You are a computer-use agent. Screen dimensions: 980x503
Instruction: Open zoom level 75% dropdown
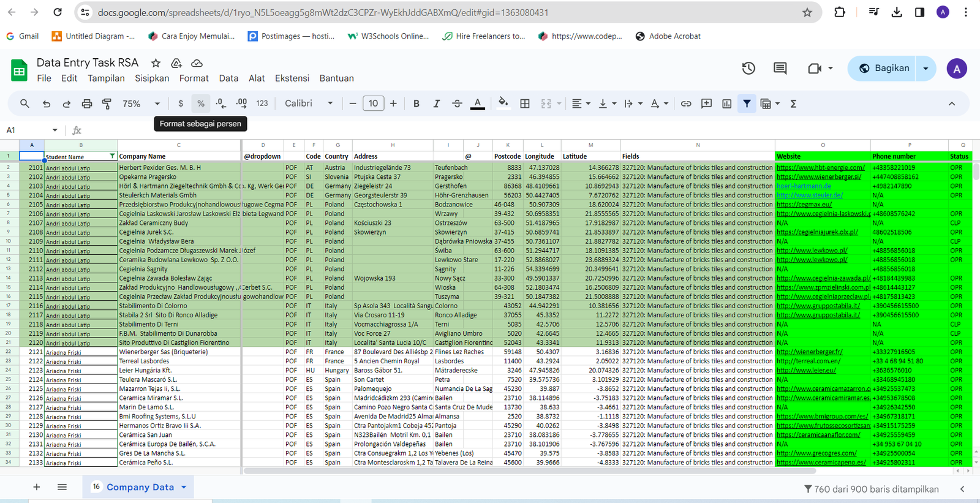point(141,104)
